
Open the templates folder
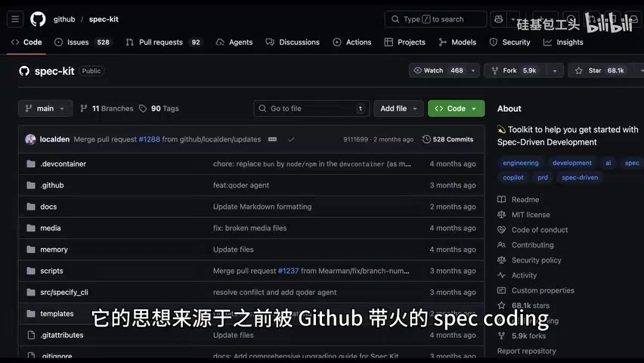click(x=57, y=313)
